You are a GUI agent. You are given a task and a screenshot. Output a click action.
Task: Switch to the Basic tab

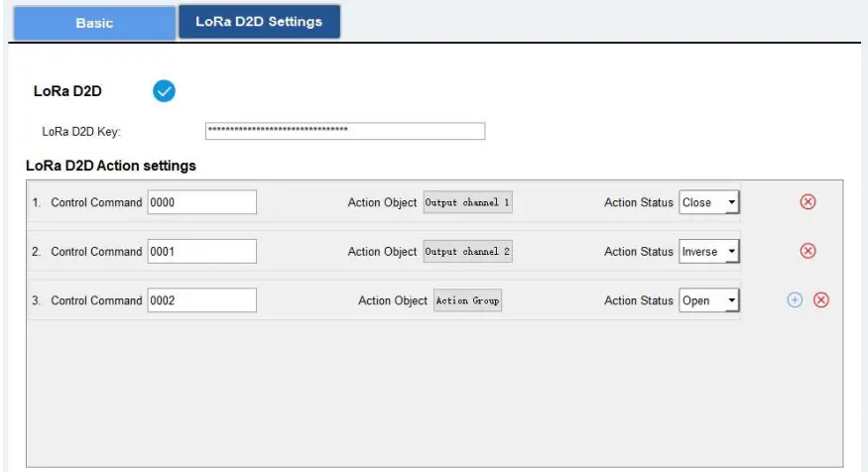click(94, 23)
